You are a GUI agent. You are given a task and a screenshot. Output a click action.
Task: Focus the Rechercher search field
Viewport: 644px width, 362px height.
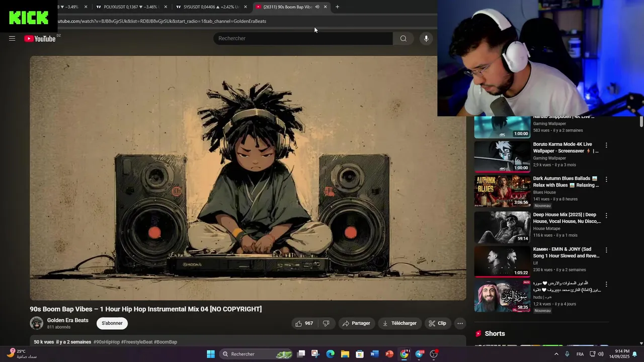tap(303, 39)
